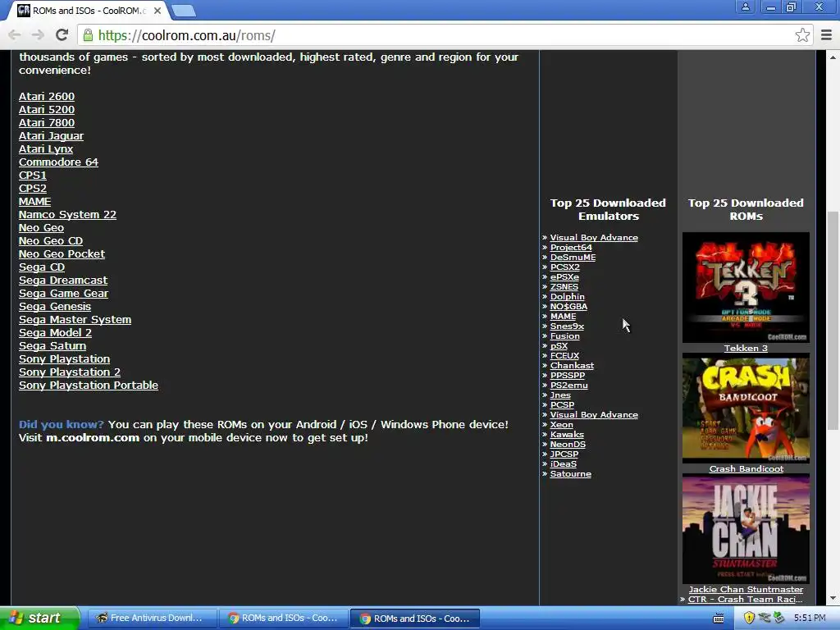This screenshot has width=840, height=630.
Task: Open the Satourne emulator link
Action: click(x=571, y=473)
